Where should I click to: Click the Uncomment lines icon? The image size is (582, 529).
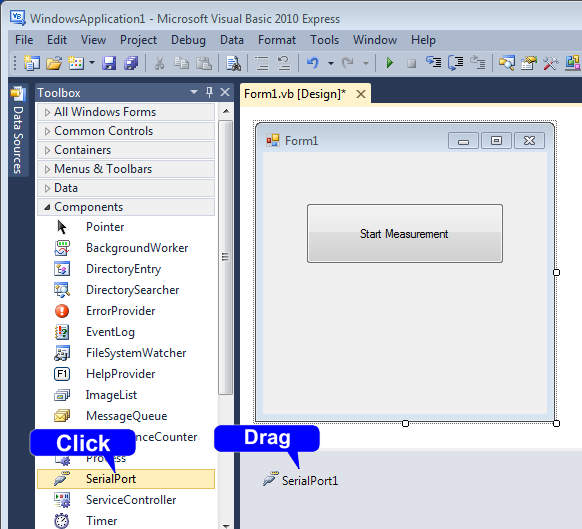coord(284,63)
